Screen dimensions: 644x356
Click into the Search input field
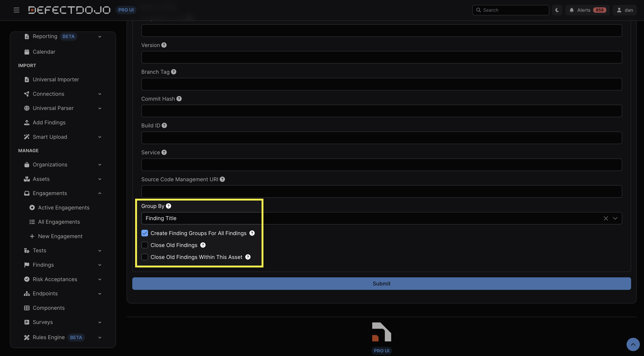coord(511,10)
